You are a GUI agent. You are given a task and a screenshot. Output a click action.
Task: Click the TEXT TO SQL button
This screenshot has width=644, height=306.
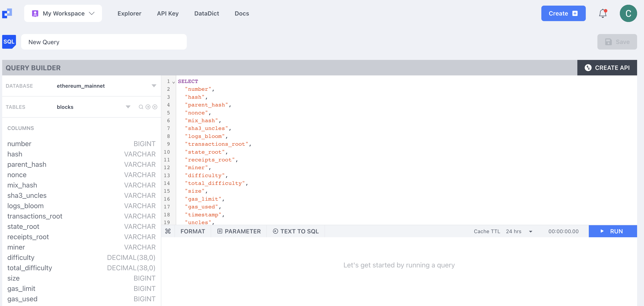point(295,231)
